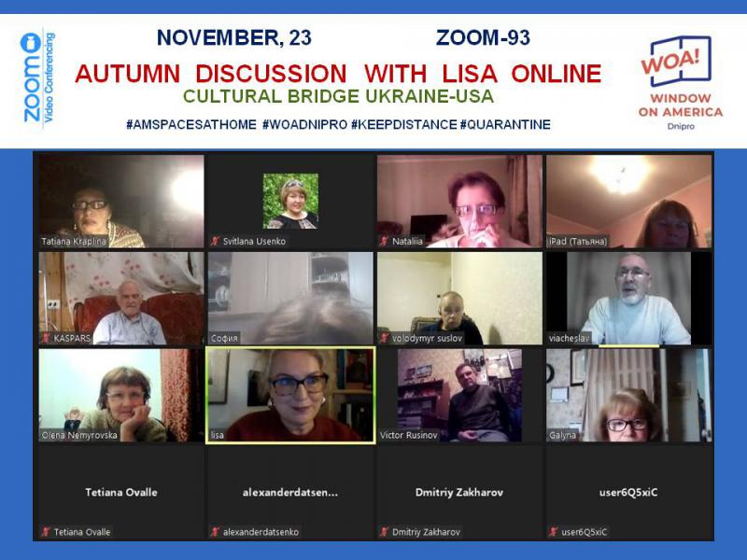Click the София name label
The image size is (747, 560).
point(224,338)
